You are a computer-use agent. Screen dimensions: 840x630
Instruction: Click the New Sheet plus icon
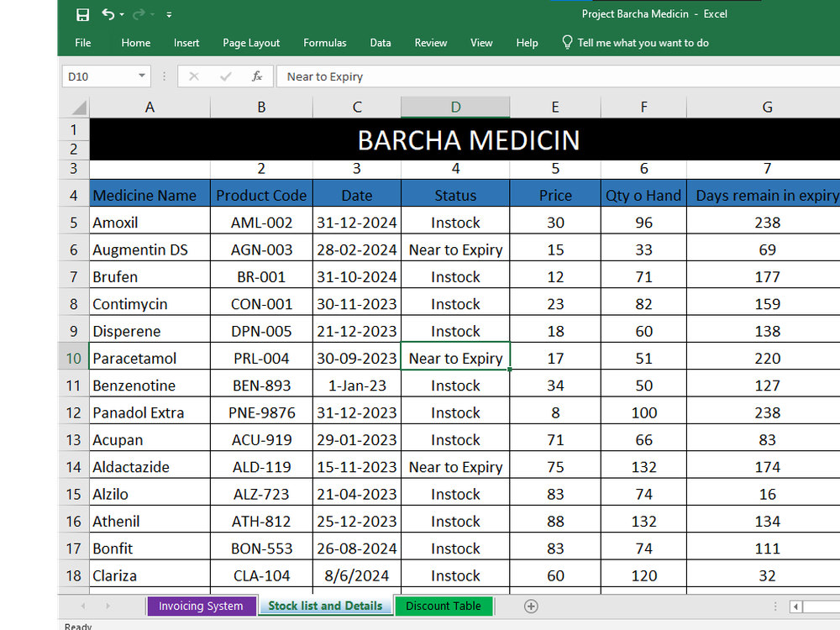point(531,606)
